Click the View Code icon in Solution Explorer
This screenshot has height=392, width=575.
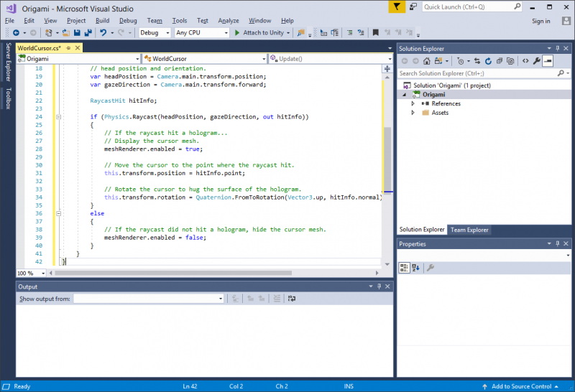[x=525, y=61]
